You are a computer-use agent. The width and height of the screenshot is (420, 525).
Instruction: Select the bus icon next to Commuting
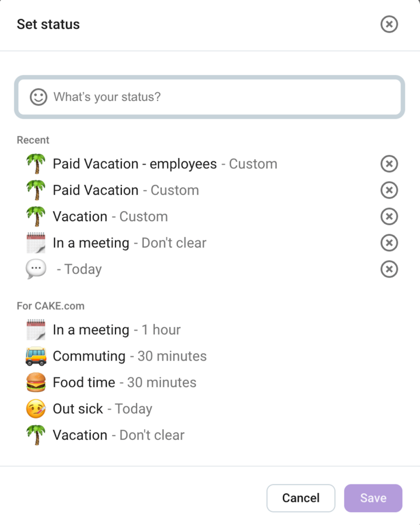point(35,356)
